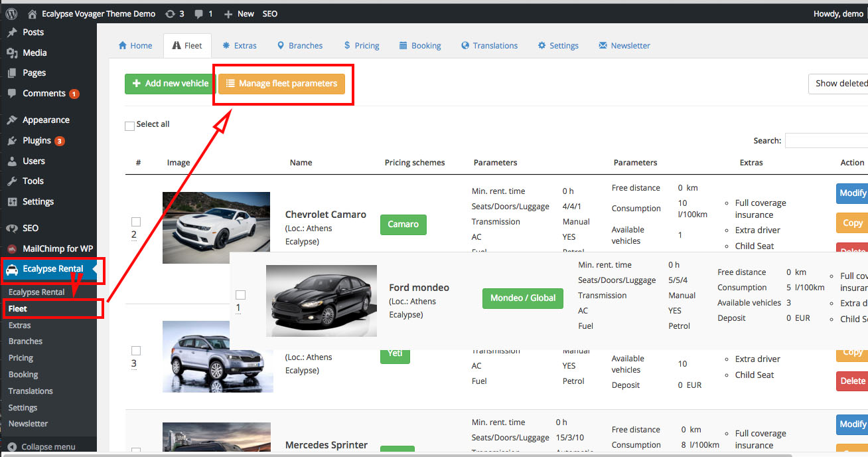The height and width of the screenshot is (457, 868).
Task: Open the Ford mondeo car thumbnail
Action: [321, 301]
